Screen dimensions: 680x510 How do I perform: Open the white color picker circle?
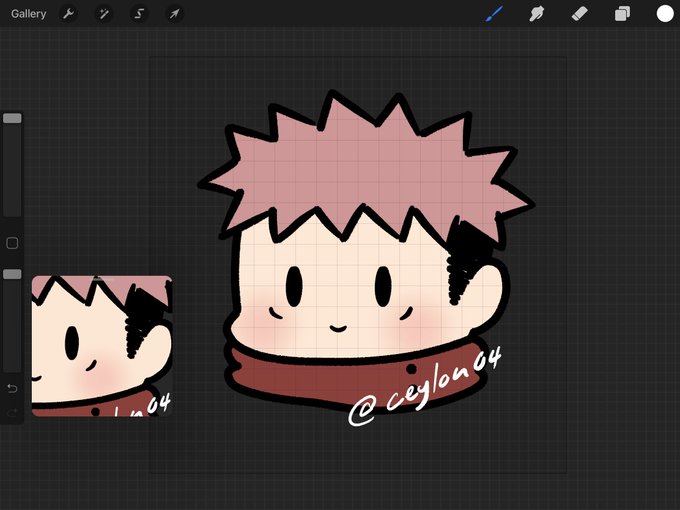coord(665,13)
